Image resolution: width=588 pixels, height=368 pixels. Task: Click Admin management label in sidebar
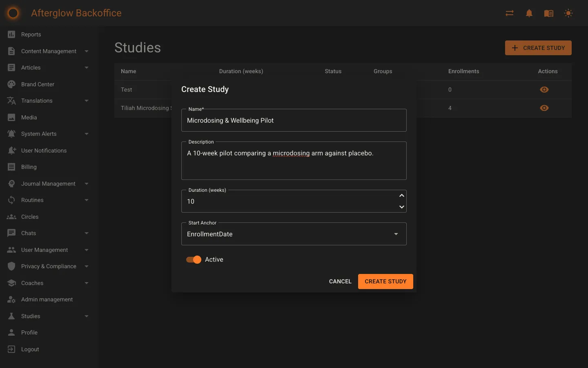coord(47,299)
